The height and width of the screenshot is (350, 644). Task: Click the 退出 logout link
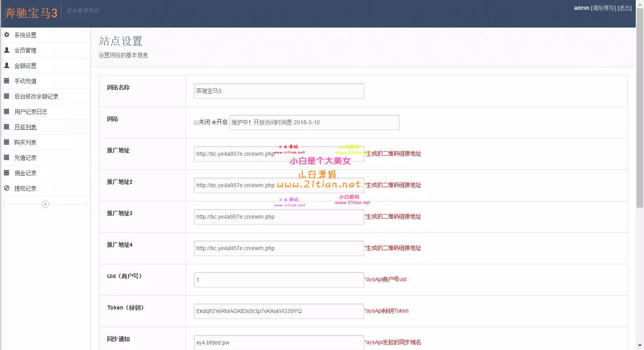pyautogui.click(x=625, y=8)
